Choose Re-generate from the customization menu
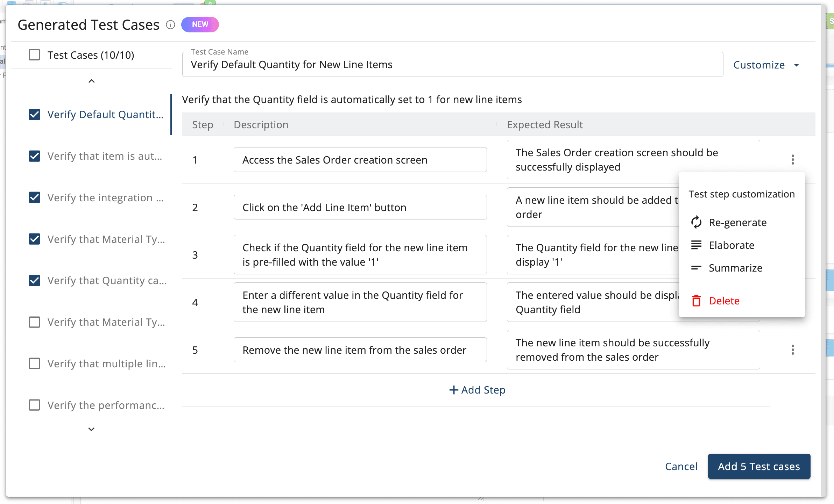The width and height of the screenshot is (834, 504). pyautogui.click(x=737, y=222)
